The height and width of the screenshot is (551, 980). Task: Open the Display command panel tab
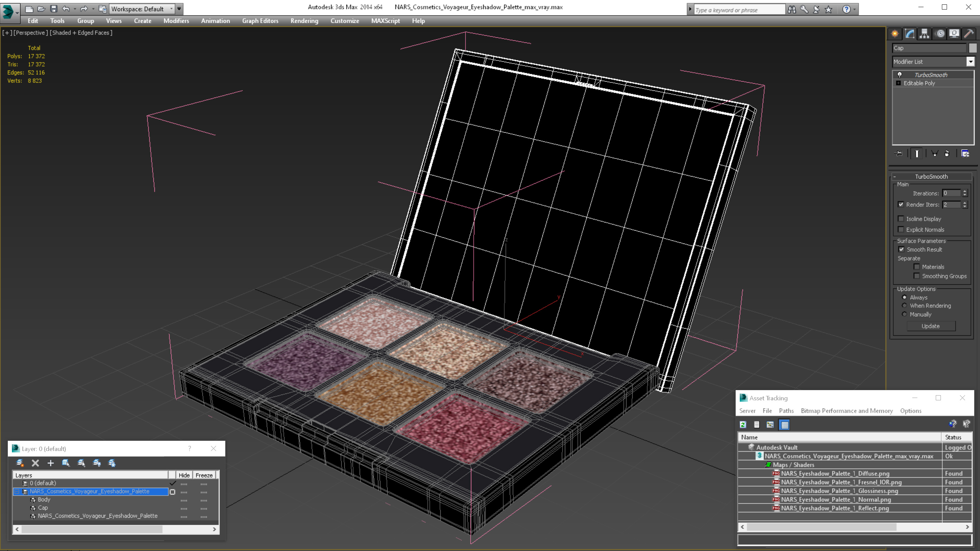pyautogui.click(x=954, y=34)
